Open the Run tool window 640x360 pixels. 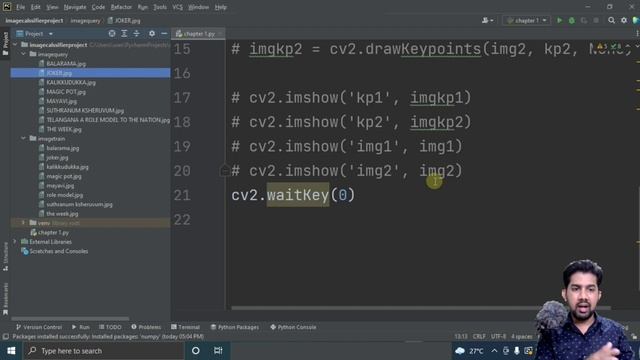(x=81, y=327)
